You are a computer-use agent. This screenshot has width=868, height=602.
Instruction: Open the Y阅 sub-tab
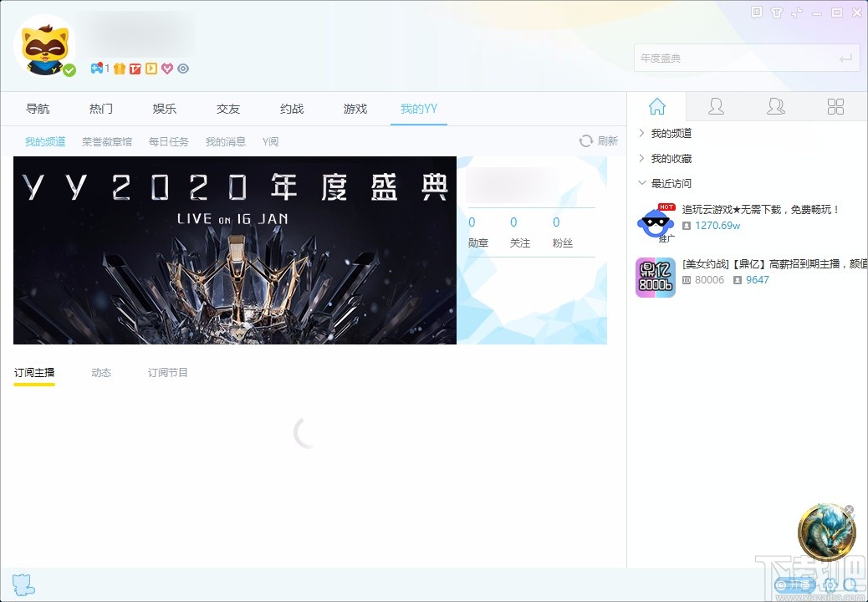[271, 141]
